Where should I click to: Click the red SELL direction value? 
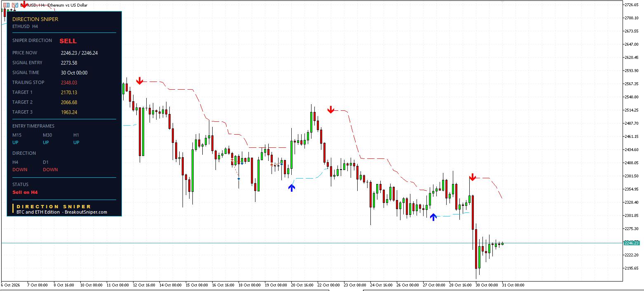(68, 41)
